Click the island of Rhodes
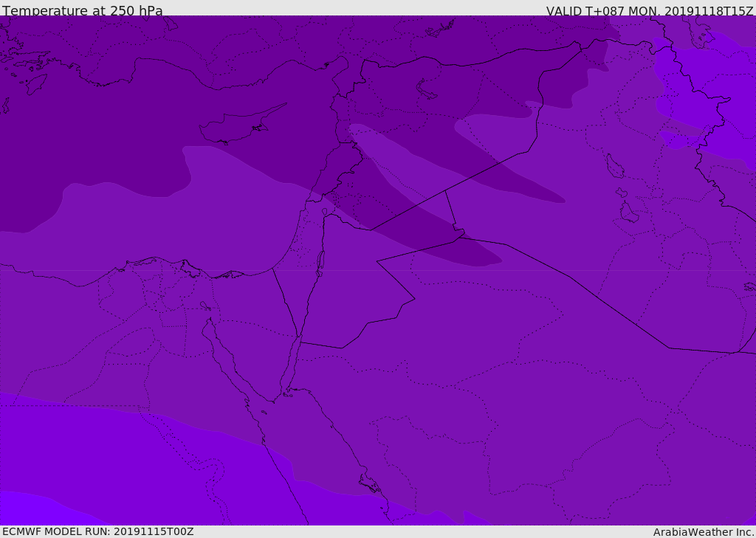756x538 pixels. point(36,83)
